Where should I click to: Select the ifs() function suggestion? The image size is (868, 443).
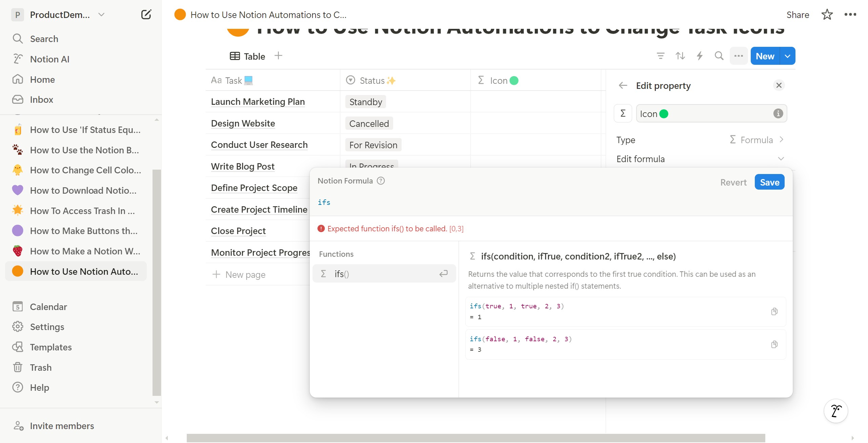coord(384,274)
